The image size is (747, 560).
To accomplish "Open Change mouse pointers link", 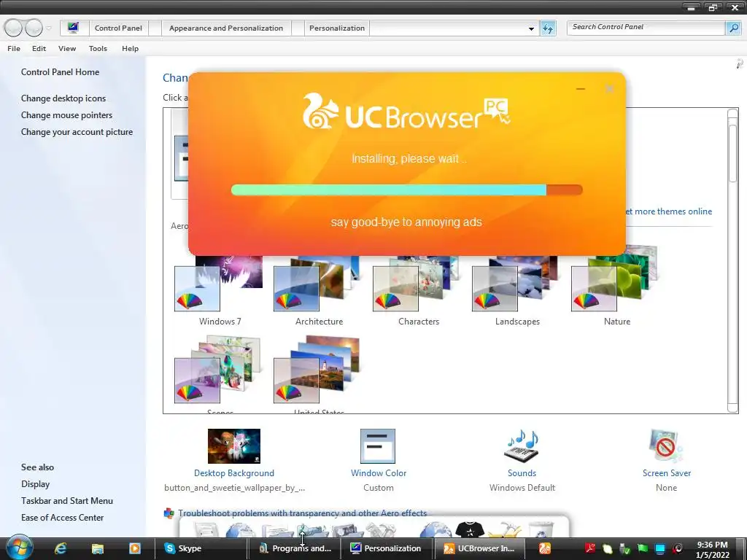I will pos(66,115).
